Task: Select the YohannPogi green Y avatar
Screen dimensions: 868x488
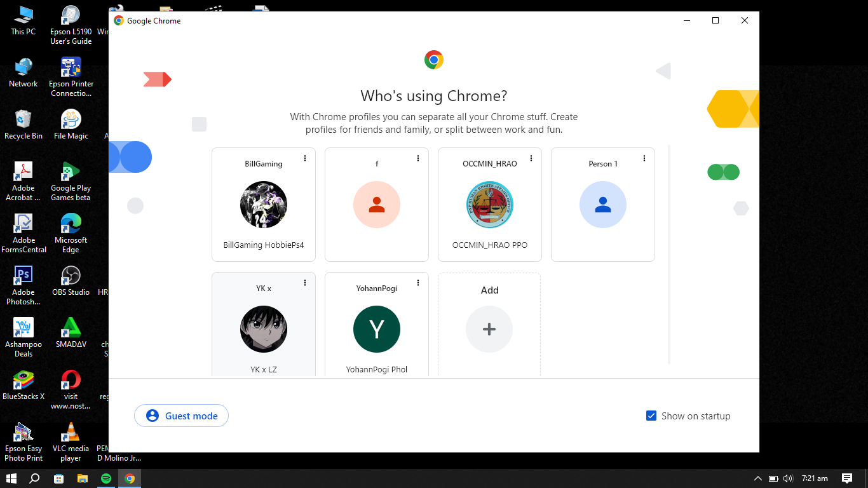Action: pyautogui.click(x=377, y=329)
